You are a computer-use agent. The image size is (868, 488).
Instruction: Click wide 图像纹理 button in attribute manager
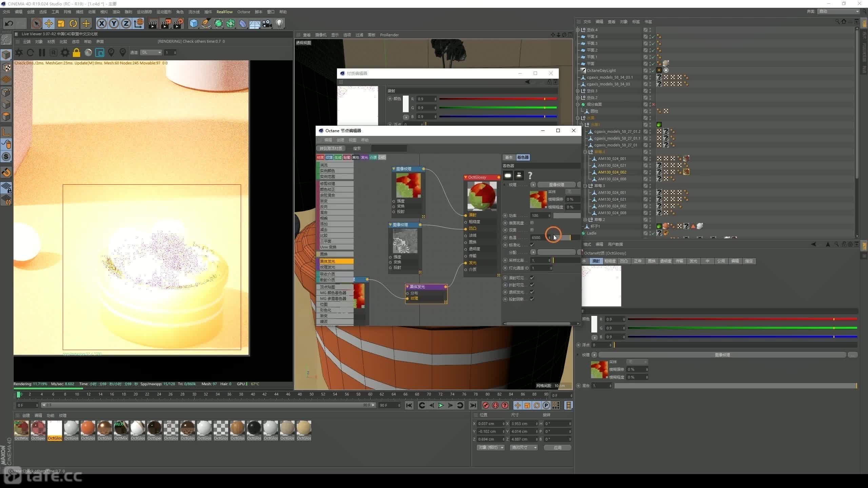coord(722,355)
